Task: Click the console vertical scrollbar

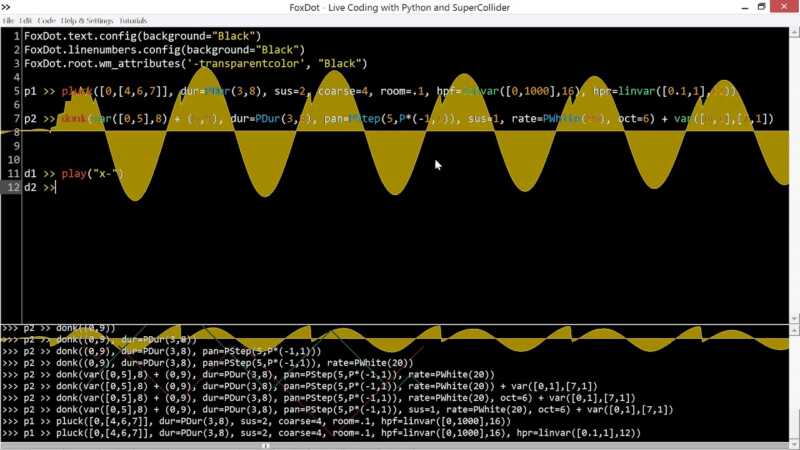Action: point(794,388)
